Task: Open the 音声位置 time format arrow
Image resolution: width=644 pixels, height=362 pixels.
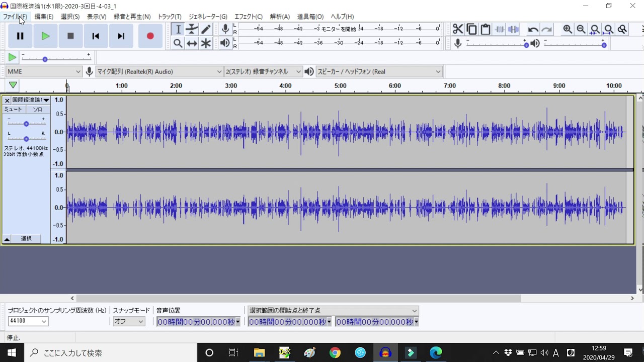Action: point(238,322)
